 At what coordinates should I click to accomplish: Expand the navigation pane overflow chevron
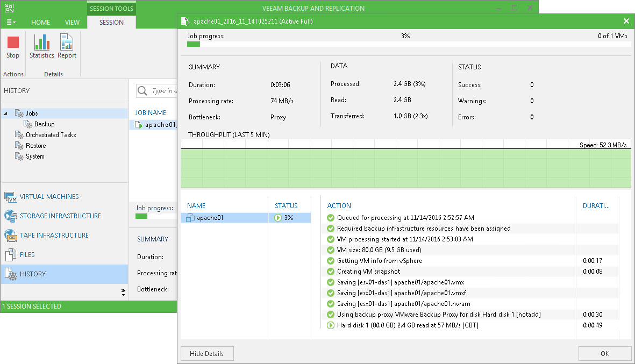click(x=123, y=292)
